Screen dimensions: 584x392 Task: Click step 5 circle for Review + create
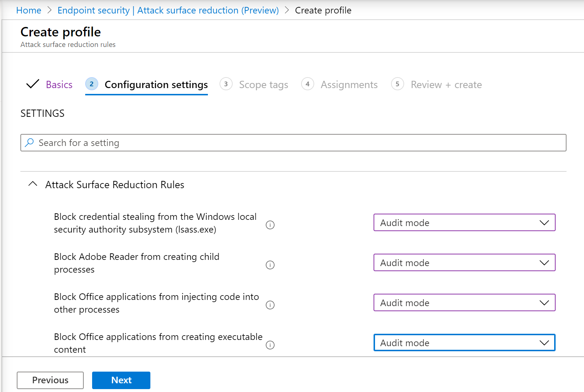coord(398,84)
